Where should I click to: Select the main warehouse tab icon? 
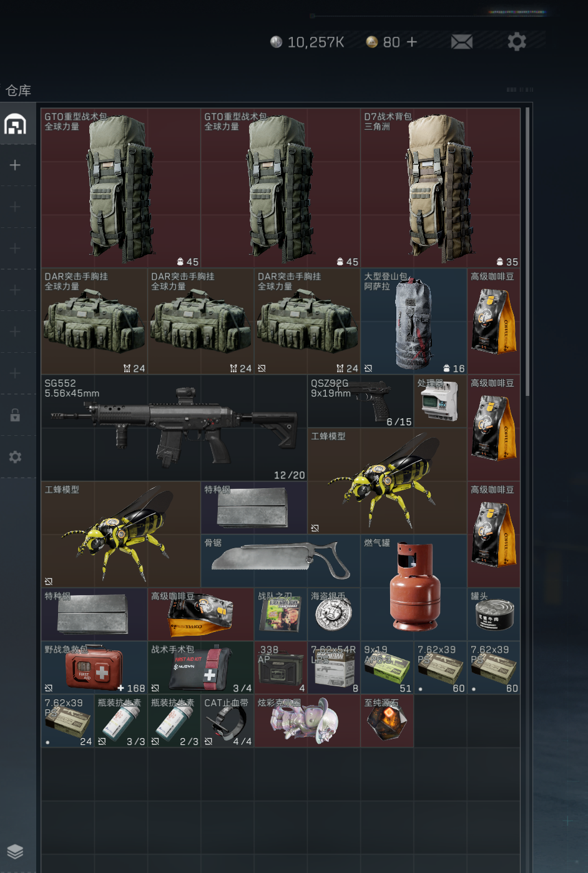point(16,124)
